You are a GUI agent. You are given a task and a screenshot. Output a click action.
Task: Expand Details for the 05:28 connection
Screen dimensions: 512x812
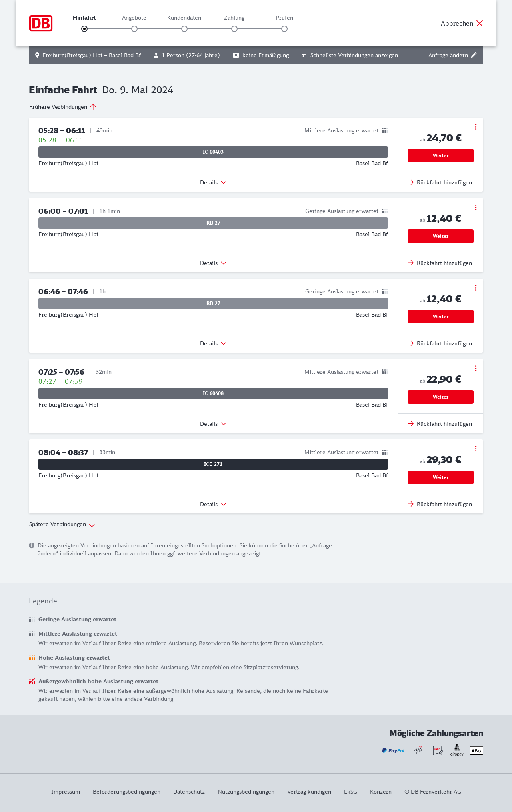click(213, 182)
